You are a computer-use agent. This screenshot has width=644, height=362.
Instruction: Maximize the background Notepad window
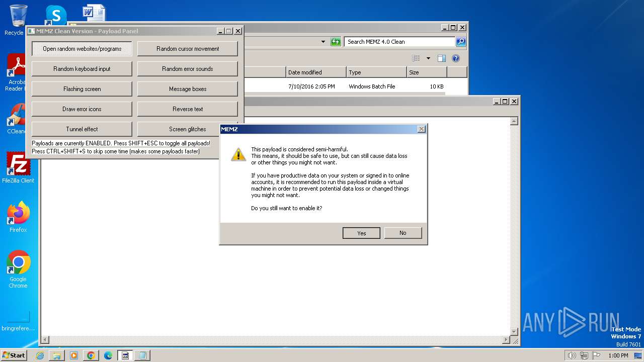(505, 101)
